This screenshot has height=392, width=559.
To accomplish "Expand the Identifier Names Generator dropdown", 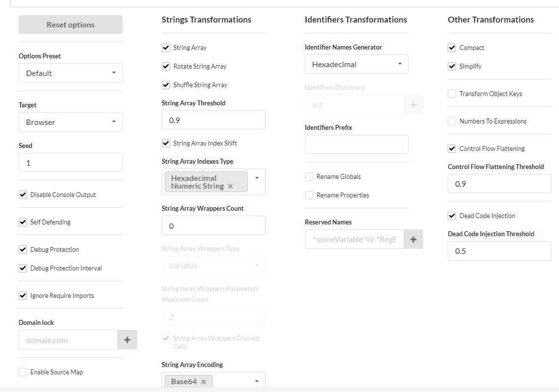I will (x=356, y=64).
